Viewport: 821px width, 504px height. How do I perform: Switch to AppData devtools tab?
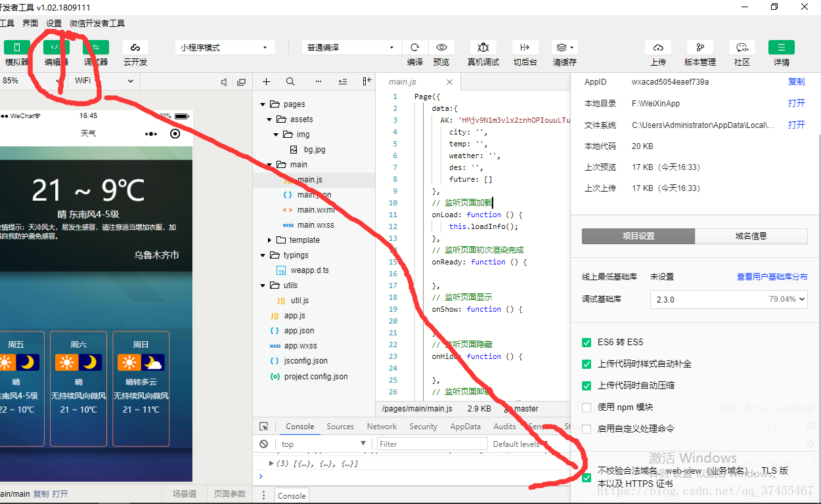point(466,427)
